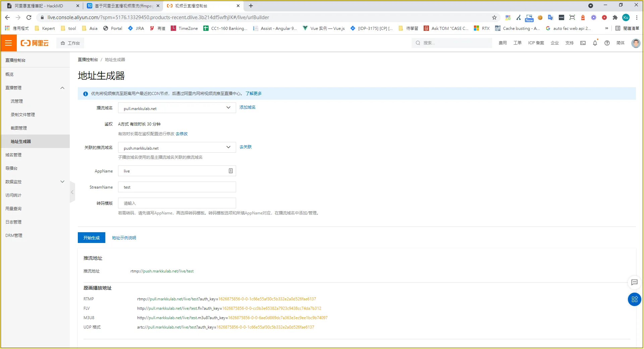Open the floating chat feedback icon
Viewport: 644px width, 349px height.
[x=634, y=282]
